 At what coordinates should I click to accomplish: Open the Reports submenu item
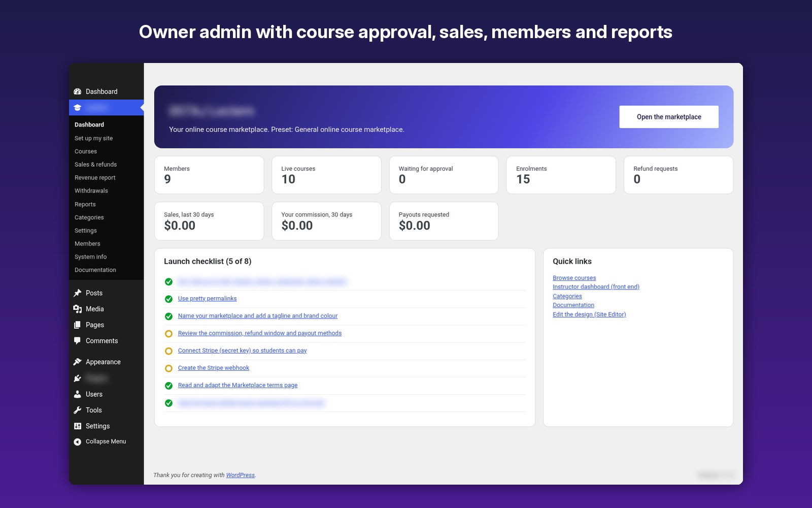click(85, 204)
